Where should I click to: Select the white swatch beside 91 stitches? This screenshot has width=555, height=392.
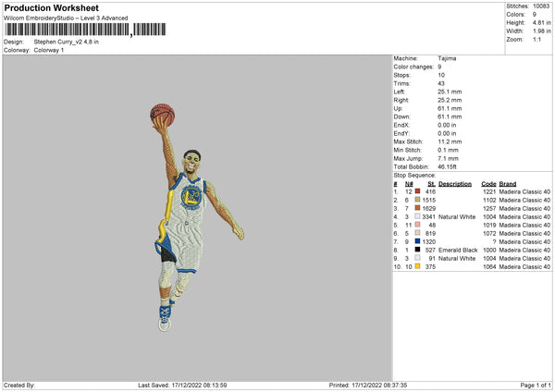(418, 258)
